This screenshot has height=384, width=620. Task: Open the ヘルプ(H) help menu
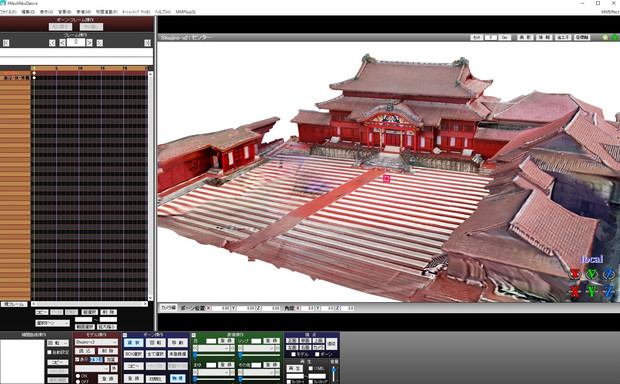pyautogui.click(x=162, y=12)
